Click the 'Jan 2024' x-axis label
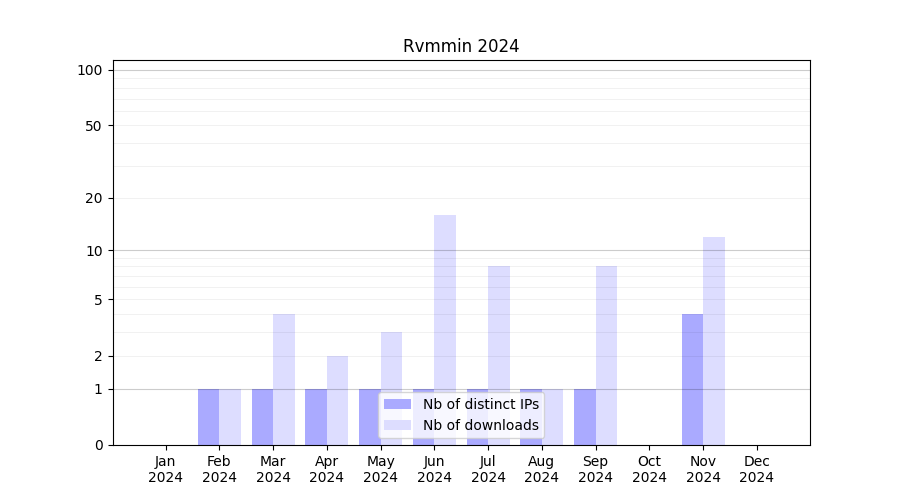900x500 pixels. pyautogui.click(x=166, y=469)
